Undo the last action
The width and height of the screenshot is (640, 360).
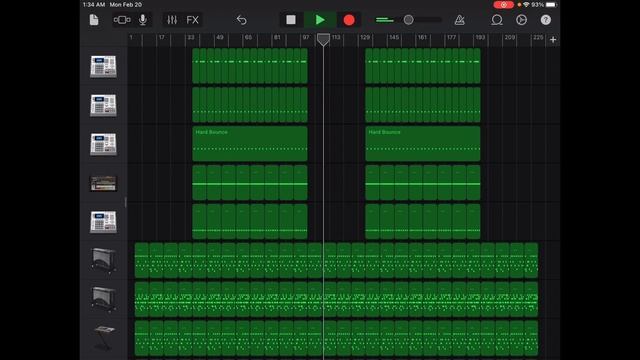click(x=242, y=20)
